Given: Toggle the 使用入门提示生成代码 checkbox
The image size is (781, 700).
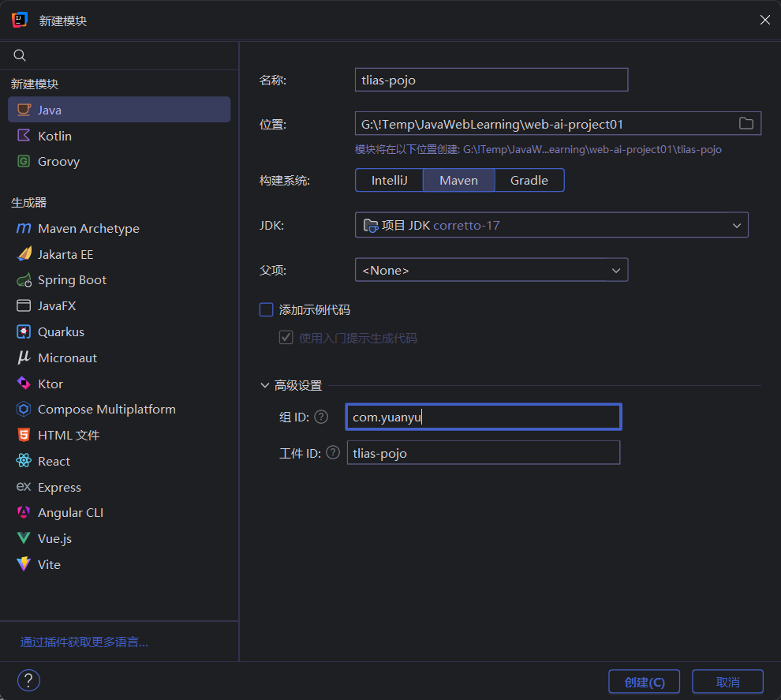Looking at the screenshot, I should click(286, 338).
